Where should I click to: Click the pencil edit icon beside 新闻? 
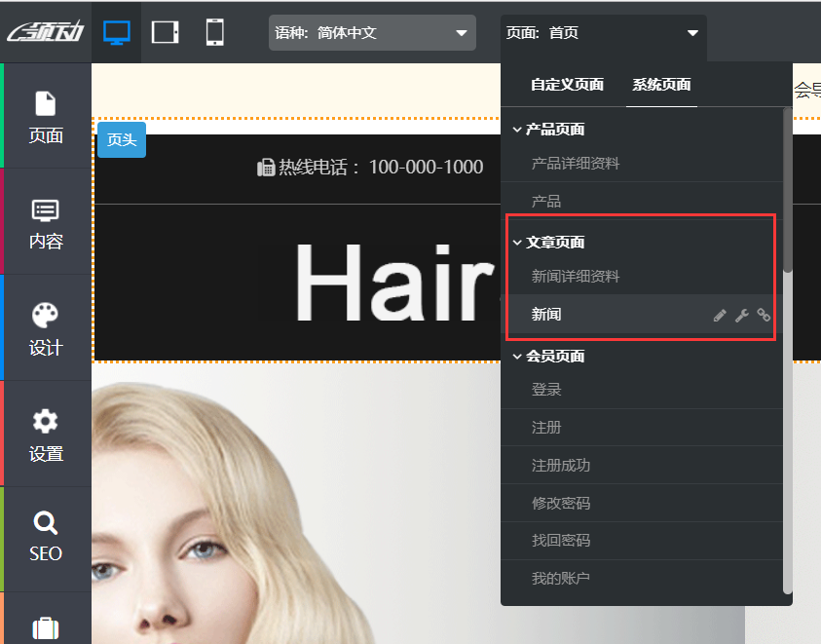[x=720, y=315]
